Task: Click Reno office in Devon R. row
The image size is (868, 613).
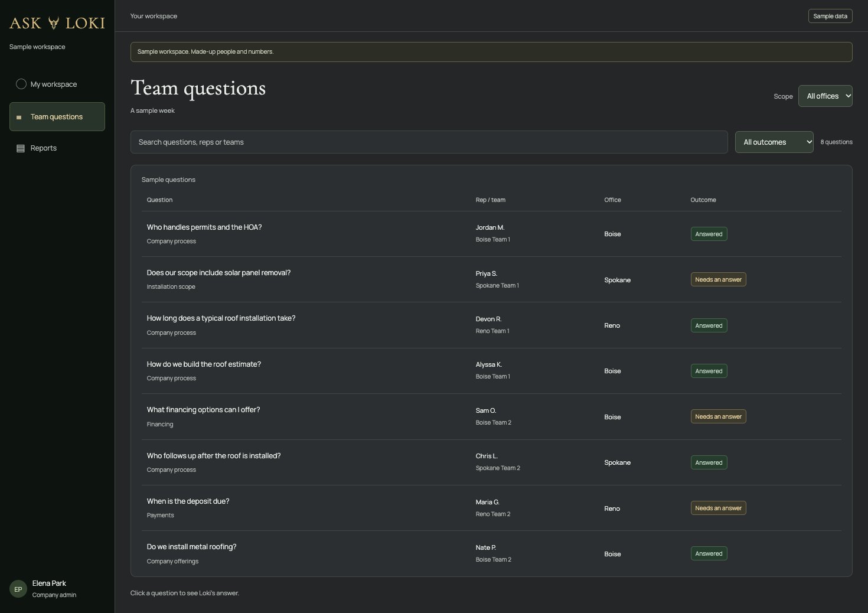Action: 612,325
